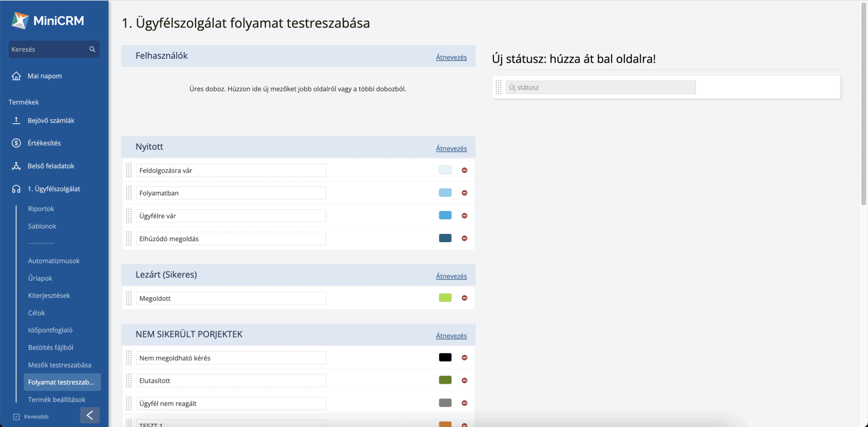
Task: Click the upload icon beside Bejövő számlák
Action: click(16, 120)
